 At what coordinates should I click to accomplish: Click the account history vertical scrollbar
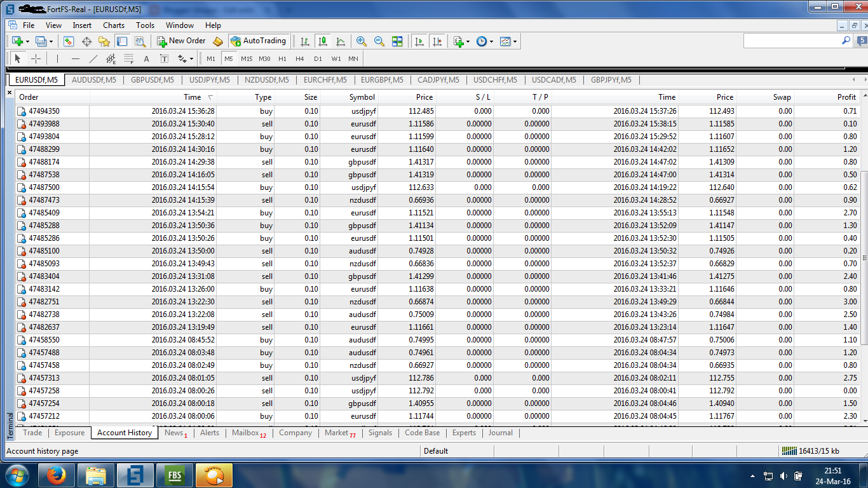point(864,257)
